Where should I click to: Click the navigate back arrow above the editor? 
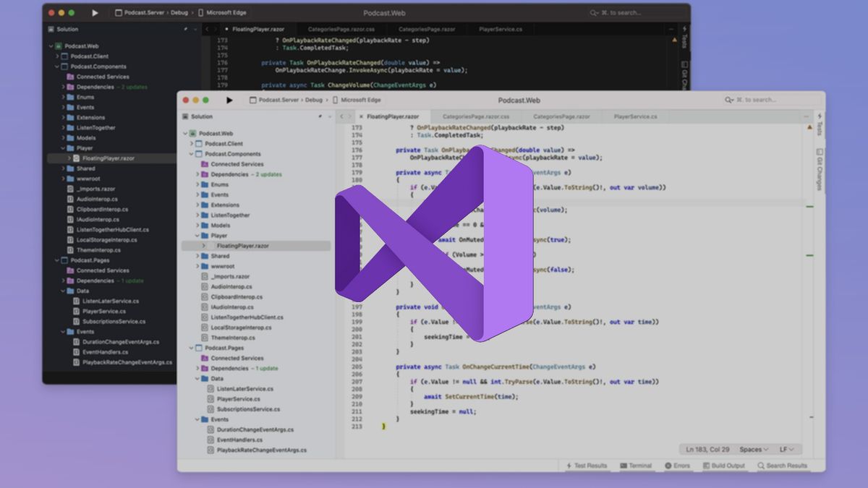(x=341, y=116)
